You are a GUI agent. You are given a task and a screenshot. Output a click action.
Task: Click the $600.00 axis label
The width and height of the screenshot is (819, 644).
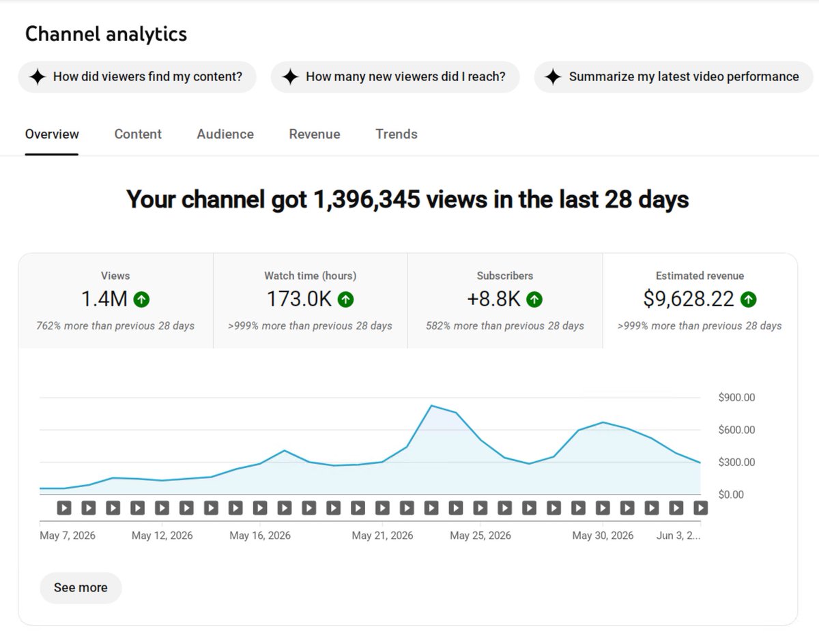click(x=736, y=430)
